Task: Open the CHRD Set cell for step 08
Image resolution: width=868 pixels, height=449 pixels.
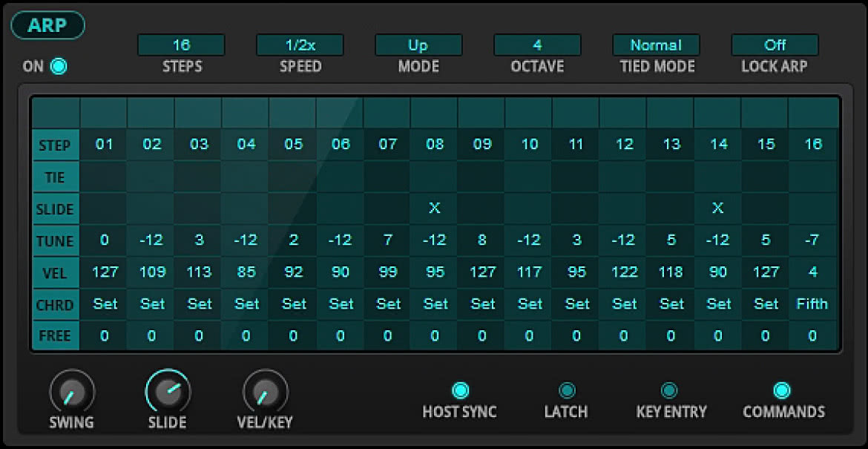Action: (435, 304)
